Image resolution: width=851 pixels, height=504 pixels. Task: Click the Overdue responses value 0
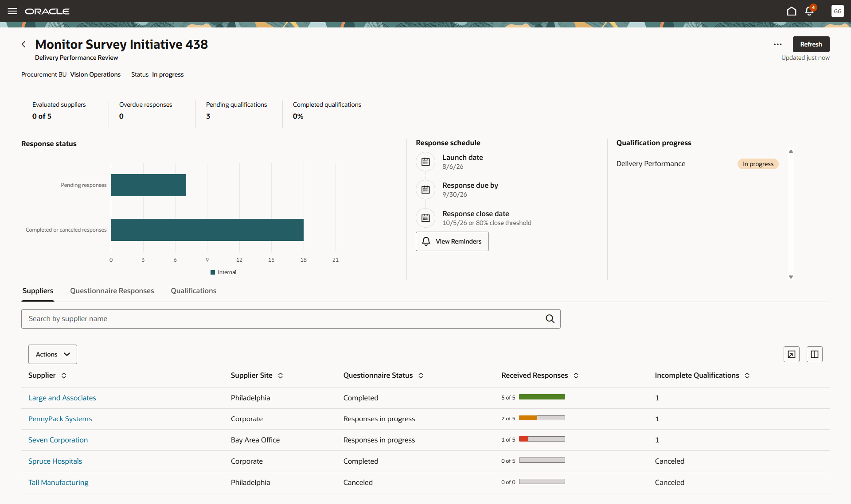coord(121,116)
